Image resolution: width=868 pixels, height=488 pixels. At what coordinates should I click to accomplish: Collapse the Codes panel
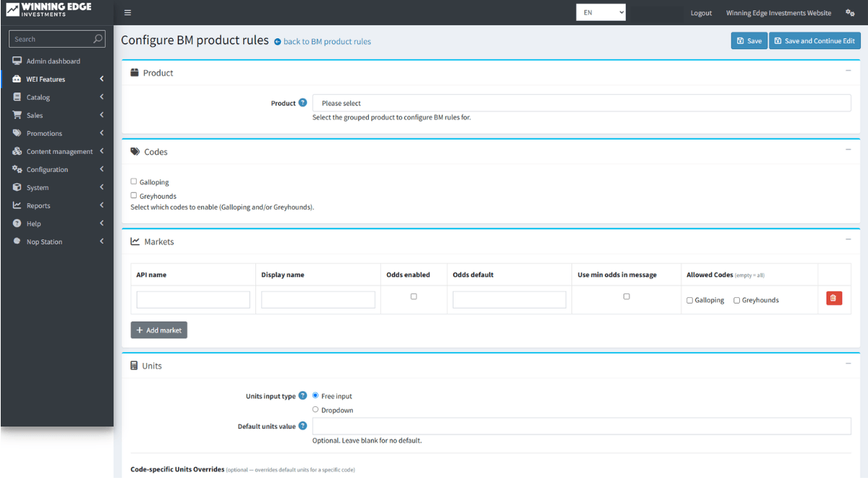tap(848, 150)
